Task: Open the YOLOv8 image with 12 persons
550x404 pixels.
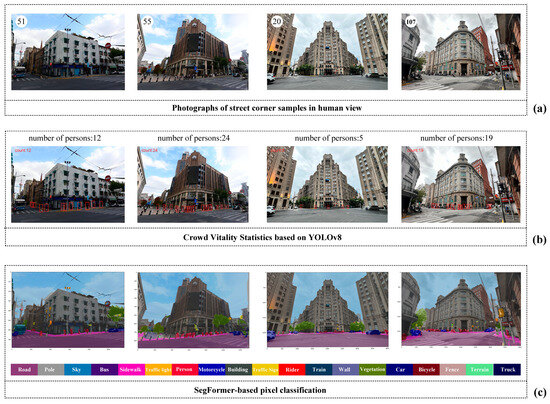Action: point(68,184)
